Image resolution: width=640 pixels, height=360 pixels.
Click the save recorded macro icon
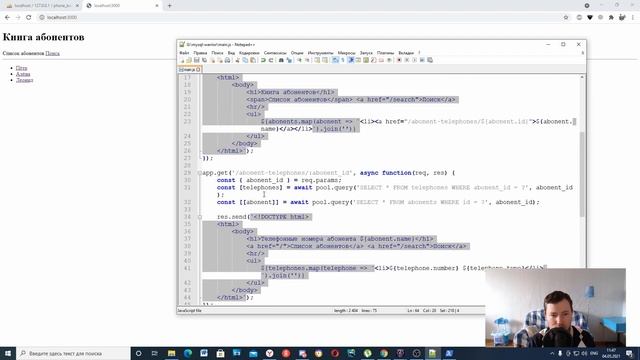[430, 60]
